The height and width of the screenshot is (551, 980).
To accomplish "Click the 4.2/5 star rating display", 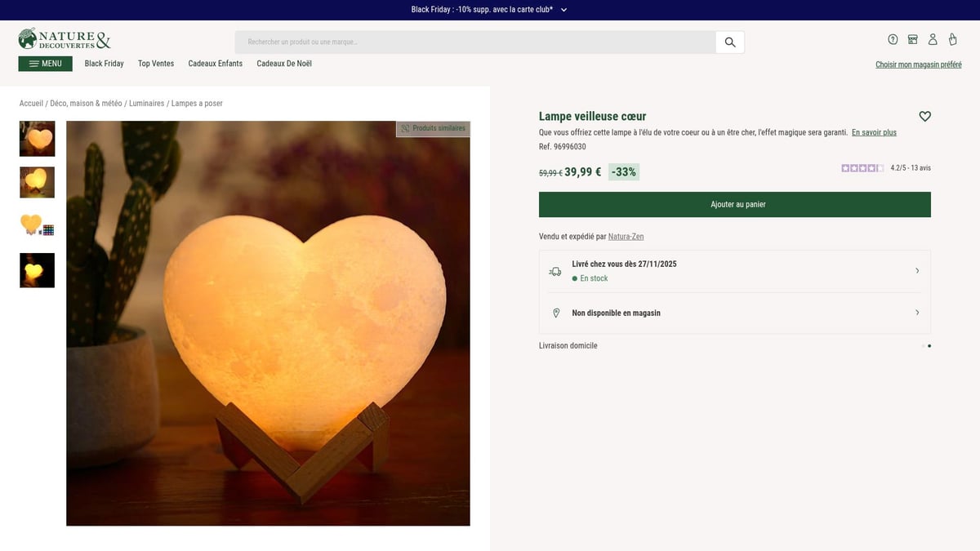I will (x=887, y=167).
